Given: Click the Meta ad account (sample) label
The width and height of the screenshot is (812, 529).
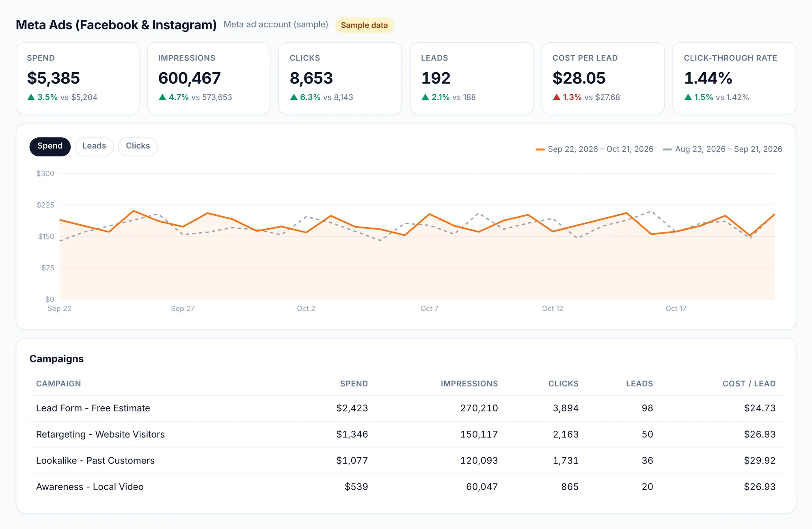Looking at the screenshot, I should (276, 24).
